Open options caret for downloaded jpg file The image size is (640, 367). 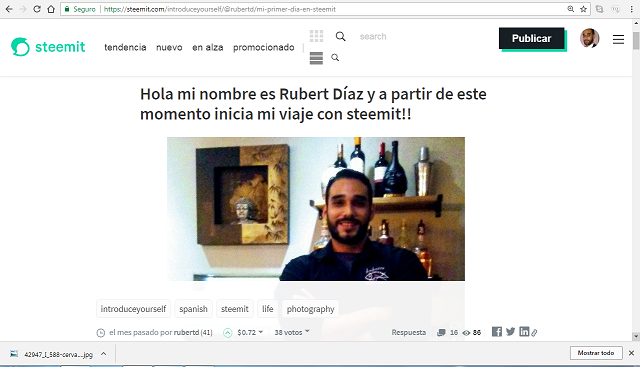(104, 354)
